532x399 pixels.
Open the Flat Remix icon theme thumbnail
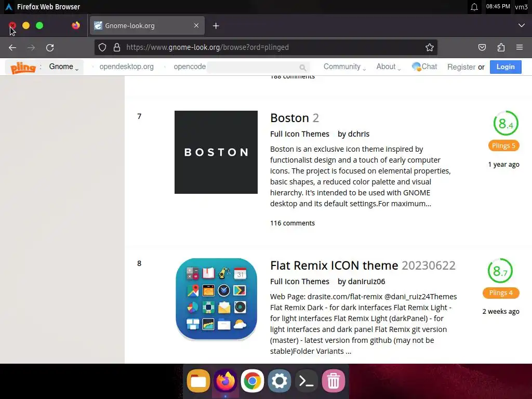216,300
